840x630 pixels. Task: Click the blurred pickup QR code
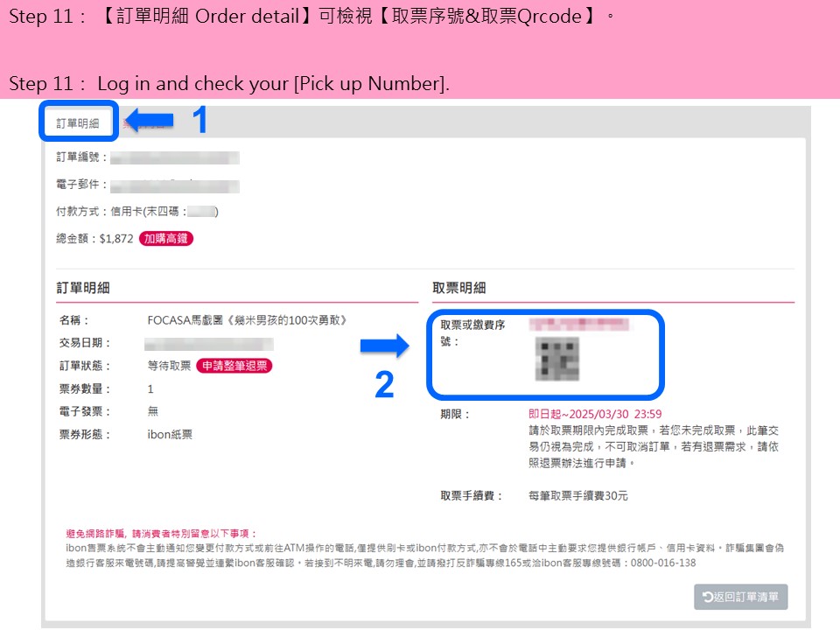[557, 359]
